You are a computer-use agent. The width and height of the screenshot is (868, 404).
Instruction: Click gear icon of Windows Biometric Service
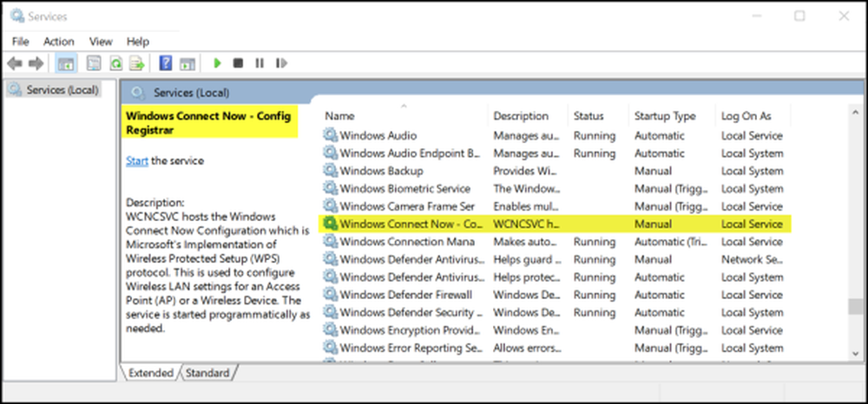click(331, 188)
